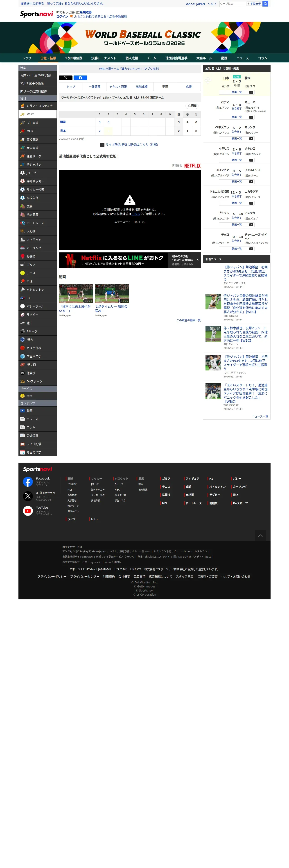Viewport: 289px width, 868px height.
Task: Click the こちら link in the video error message
Action: click(x=135, y=214)
